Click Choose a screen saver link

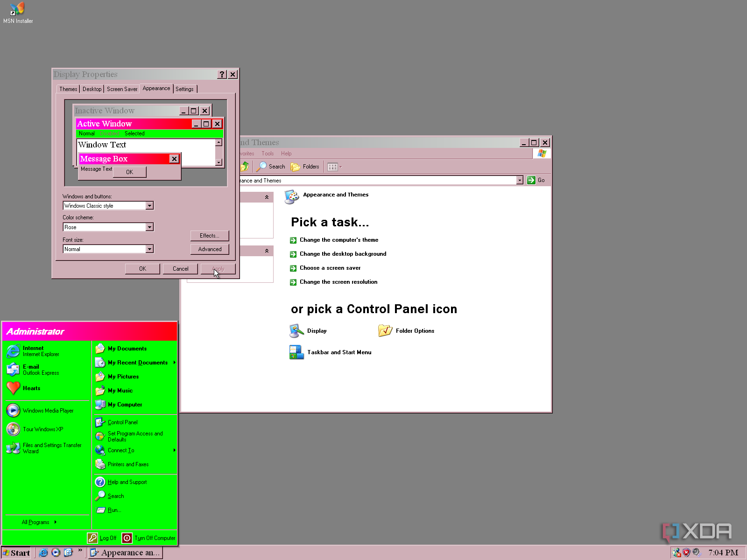click(330, 268)
